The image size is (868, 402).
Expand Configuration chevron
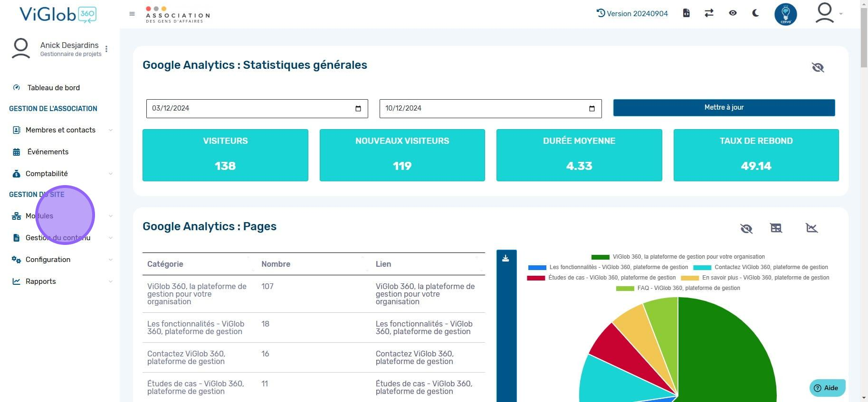[x=111, y=260]
